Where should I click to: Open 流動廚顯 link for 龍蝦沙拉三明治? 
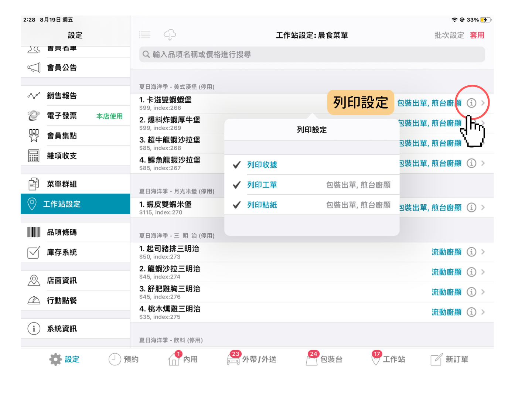446,272
